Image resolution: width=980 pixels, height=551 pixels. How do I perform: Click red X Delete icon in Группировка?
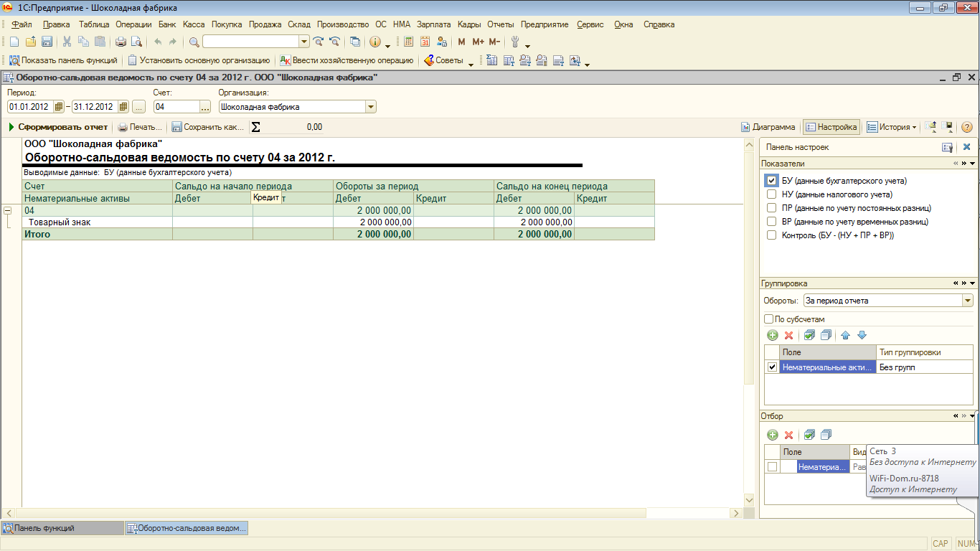tap(788, 335)
